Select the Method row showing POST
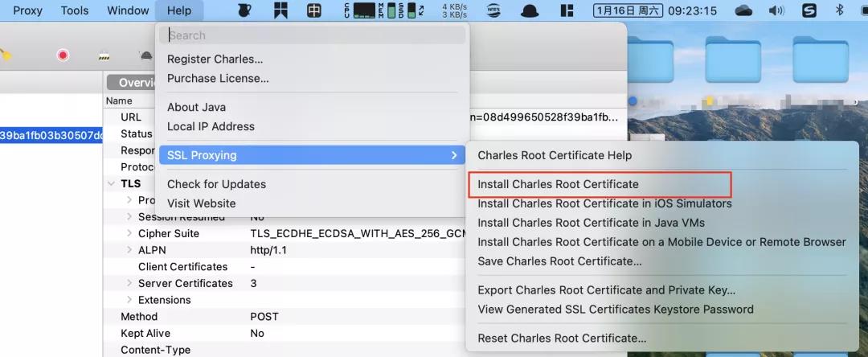Image resolution: width=868 pixels, height=357 pixels. click(x=366, y=317)
